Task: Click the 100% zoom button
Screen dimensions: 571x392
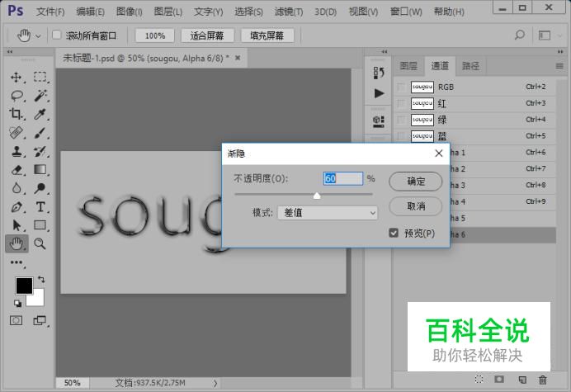Action: (155, 35)
